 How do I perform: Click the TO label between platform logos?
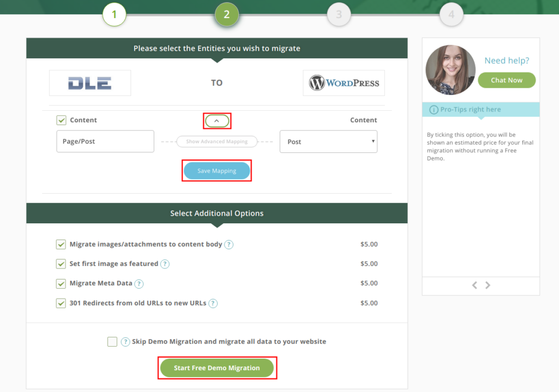(217, 83)
